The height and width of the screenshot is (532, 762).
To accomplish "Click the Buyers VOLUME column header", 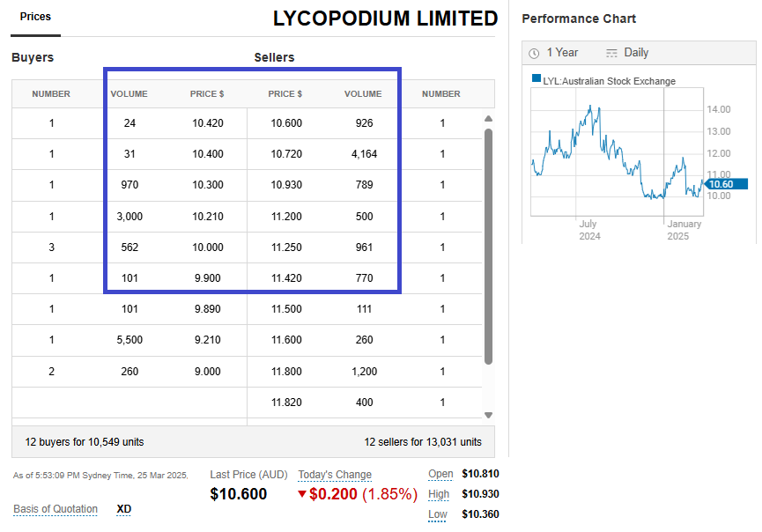I will tap(129, 94).
